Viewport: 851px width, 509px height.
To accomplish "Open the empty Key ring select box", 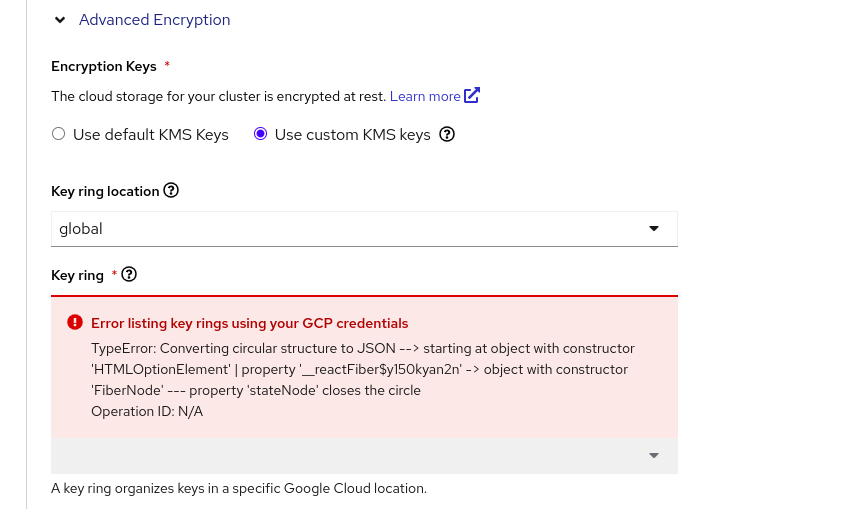I will [x=350, y=455].
